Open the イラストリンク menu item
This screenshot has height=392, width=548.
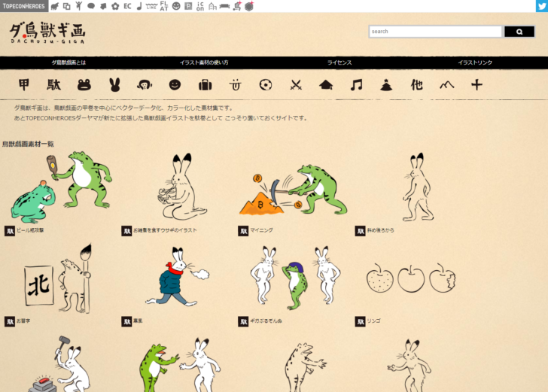tap(475, 62)
